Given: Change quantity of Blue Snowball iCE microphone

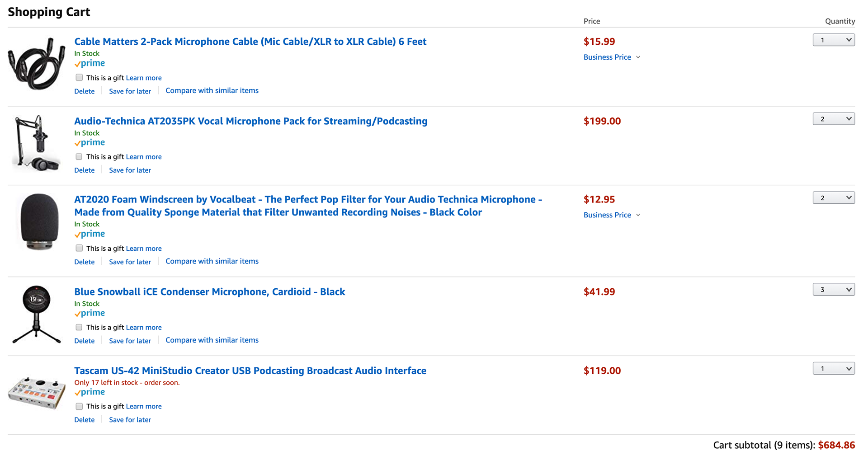Looking at the screenshot, I should pyautogui.click(x=834, y=290).
